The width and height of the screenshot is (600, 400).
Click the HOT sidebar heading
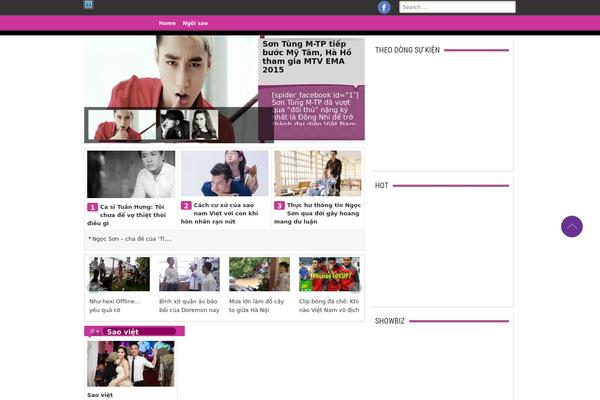coord(382,186)
